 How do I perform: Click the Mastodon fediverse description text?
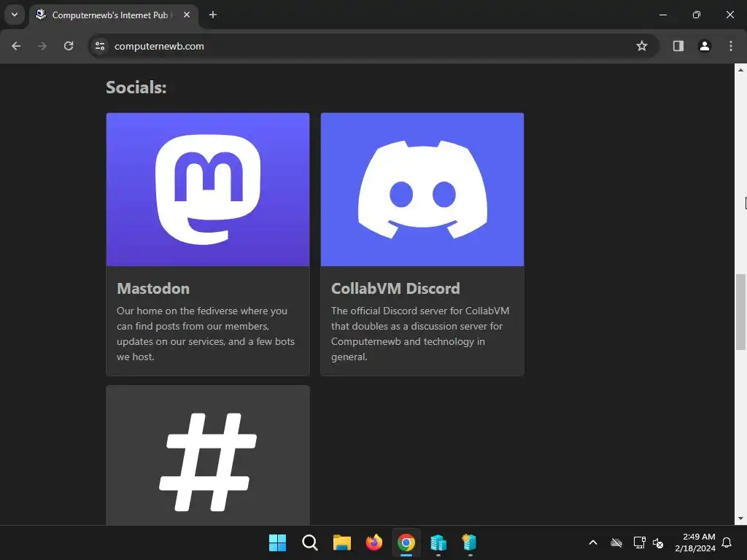pyautogui.click(x=206, y=334)
